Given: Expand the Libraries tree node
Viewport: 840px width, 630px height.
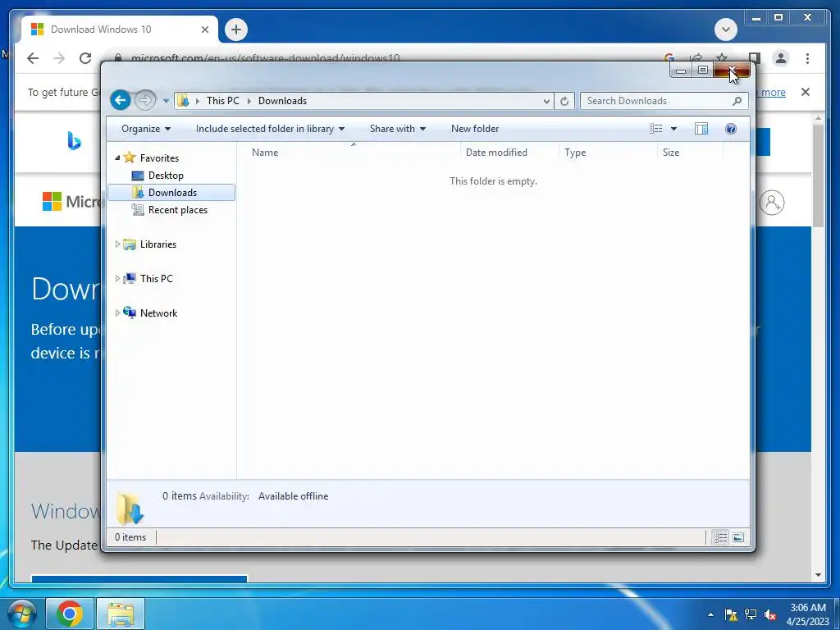Looking at the screenshot, I should click(x=117, y=244).
